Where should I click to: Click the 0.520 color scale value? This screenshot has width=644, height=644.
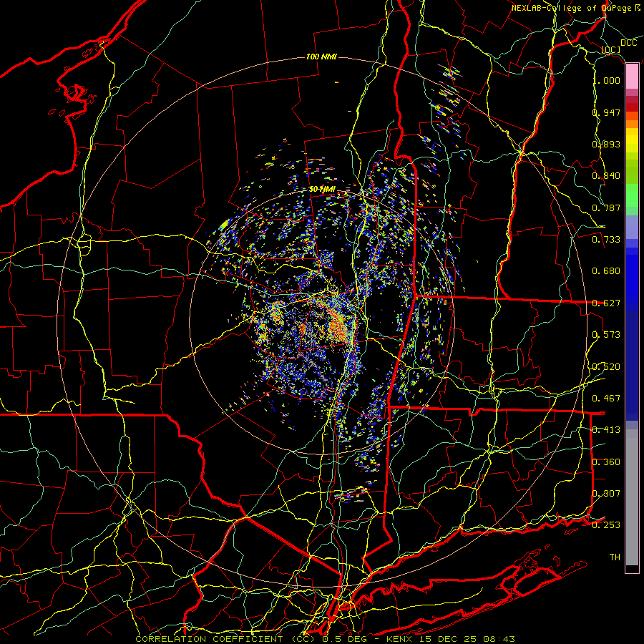pyautogui.click(x=606, y=367)
